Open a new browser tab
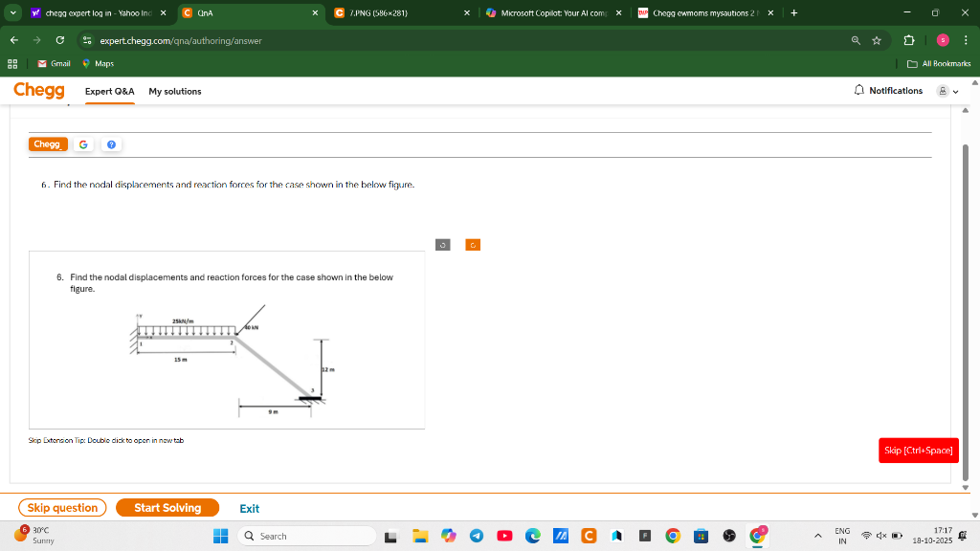Viewport: 980px width, 551px height. [793, 13]
